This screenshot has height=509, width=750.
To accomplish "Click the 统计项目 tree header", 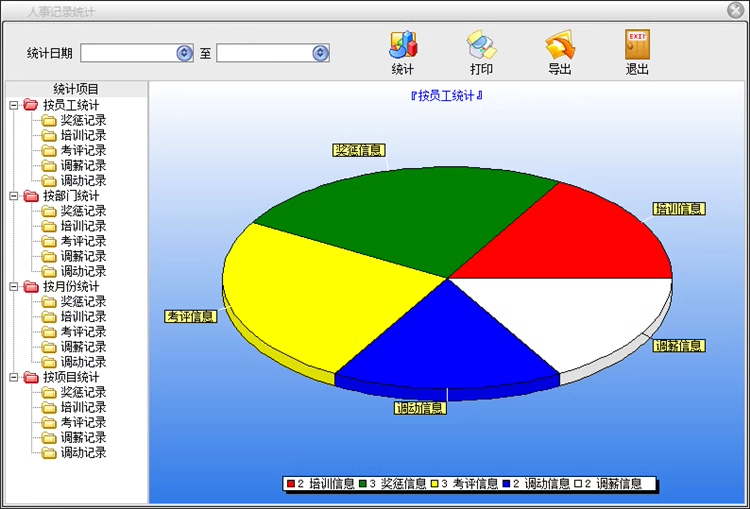I will (76, 89).
